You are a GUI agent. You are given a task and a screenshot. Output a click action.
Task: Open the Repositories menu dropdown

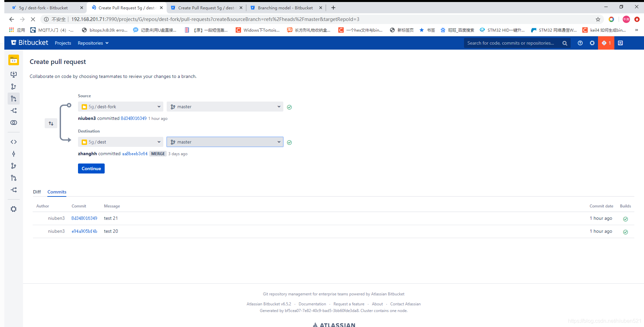tap(93, 43)
